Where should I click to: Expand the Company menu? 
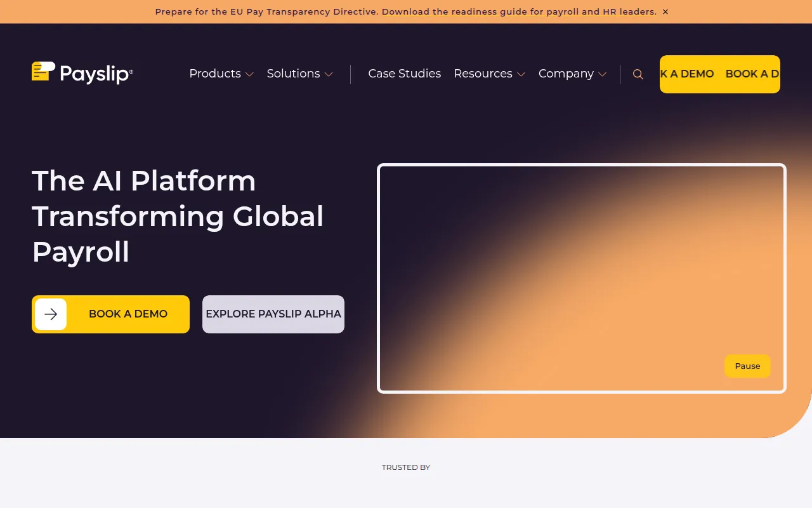[x=572, y=74]
